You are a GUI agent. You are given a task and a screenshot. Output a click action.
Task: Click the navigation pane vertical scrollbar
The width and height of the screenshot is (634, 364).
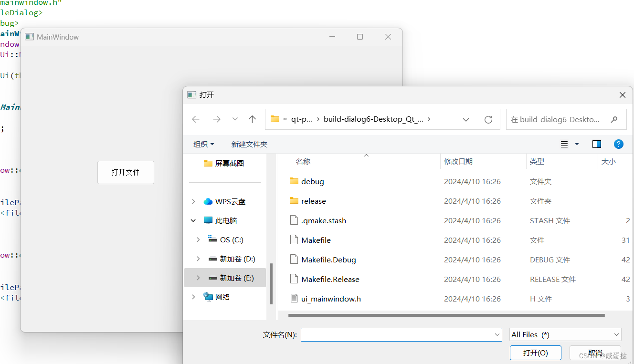coord(271,284)
